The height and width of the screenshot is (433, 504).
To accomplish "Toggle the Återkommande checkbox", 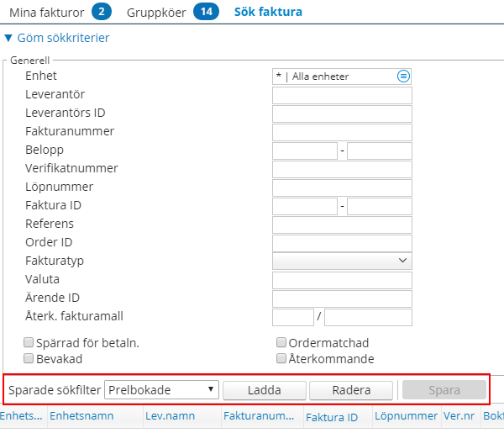I will [x=281, y=358].
